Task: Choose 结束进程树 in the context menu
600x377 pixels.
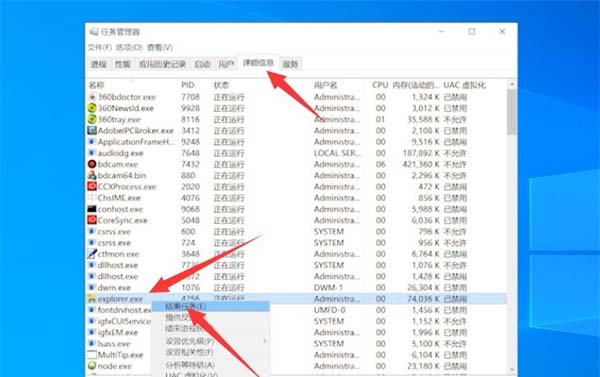Action: 210,328
